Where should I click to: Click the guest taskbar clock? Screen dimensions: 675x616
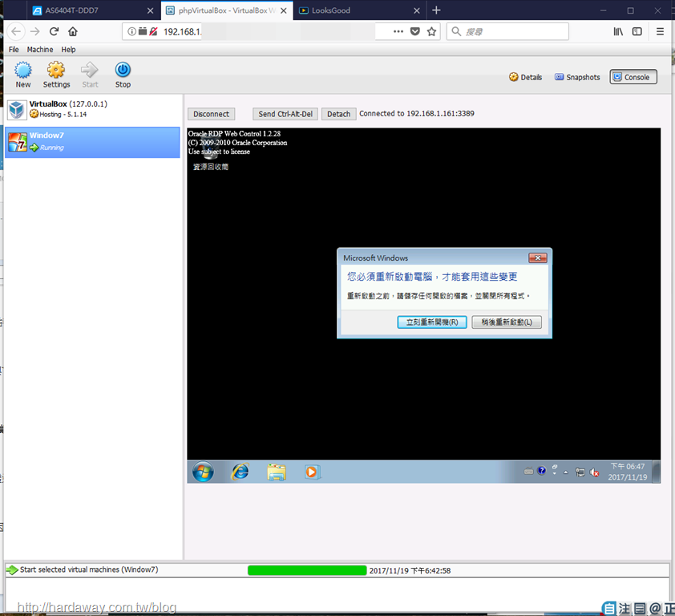(628, 472)
